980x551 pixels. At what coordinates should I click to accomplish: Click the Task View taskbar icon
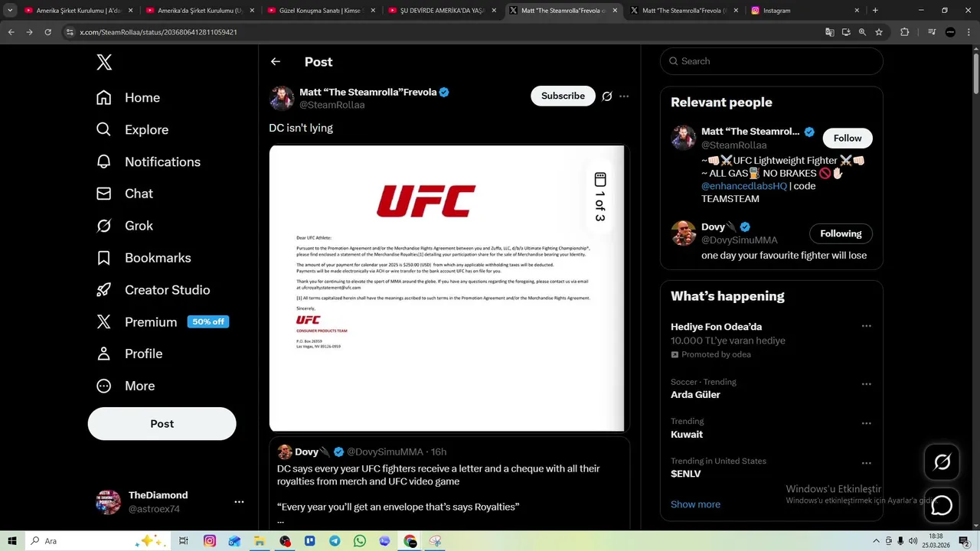(184, 541)
